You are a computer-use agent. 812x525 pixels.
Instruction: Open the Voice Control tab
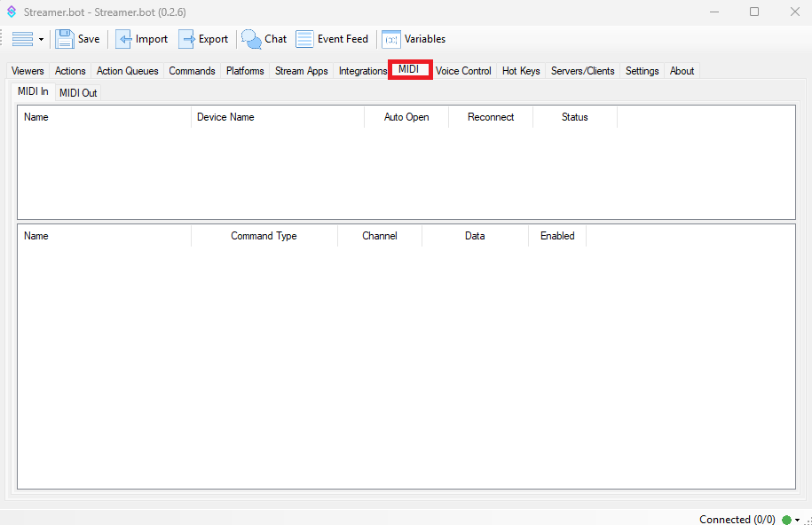tap(463, 71)
